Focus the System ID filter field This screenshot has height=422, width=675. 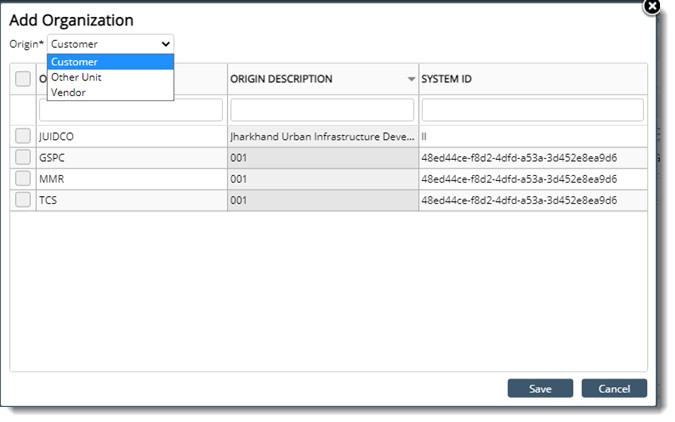(x=531, y=109)
